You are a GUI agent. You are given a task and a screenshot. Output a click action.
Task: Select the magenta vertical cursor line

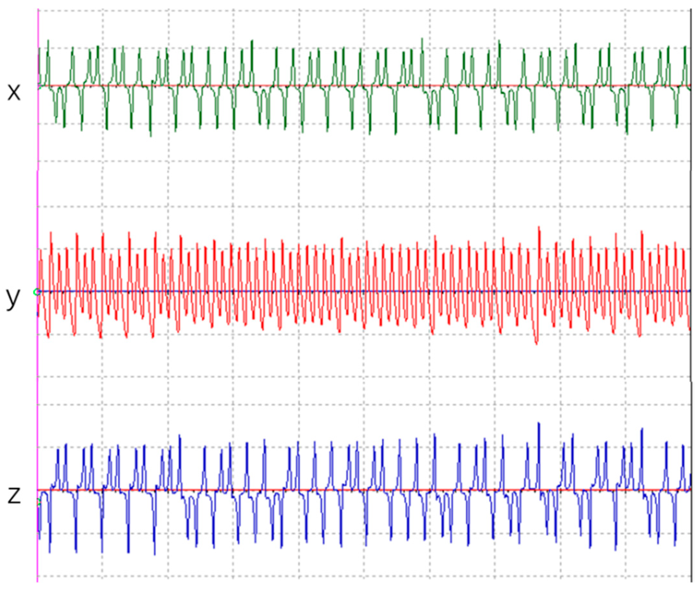(38, 188)
